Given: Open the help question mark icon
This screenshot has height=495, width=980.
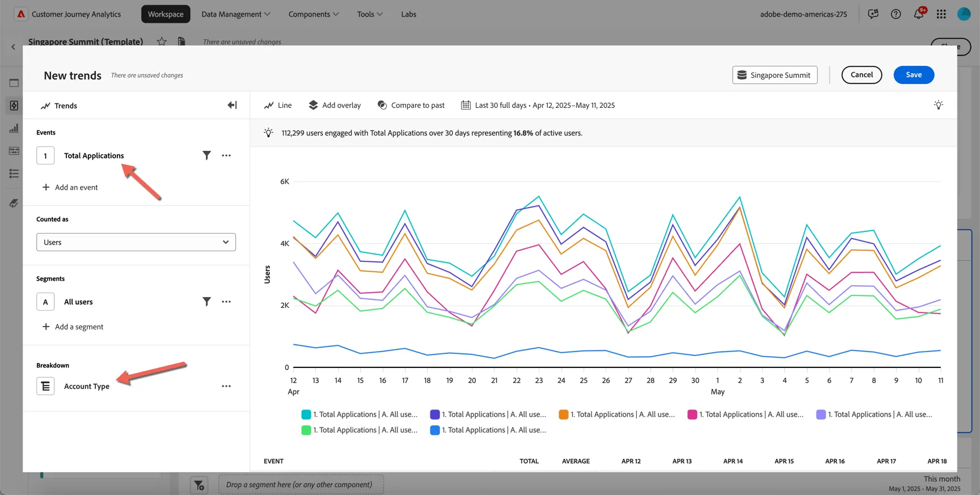Looking at the screenshot, I should click(x=896, y=14).
